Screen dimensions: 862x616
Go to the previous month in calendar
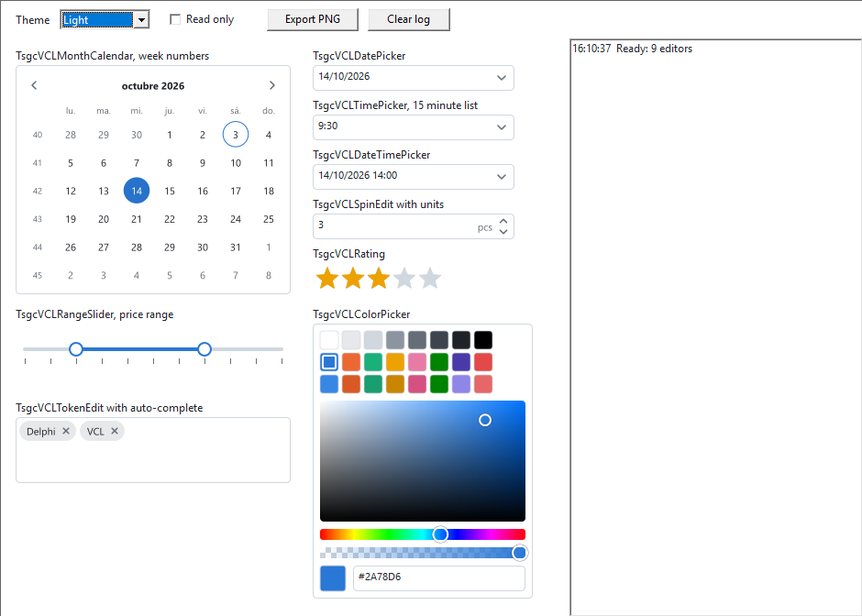coord(34,85)
